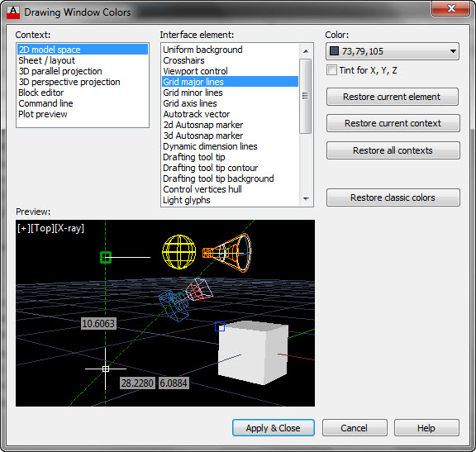The image size is (476, 452).
Task: Click the green autosnap marker in preview
Action: [106, 258]
